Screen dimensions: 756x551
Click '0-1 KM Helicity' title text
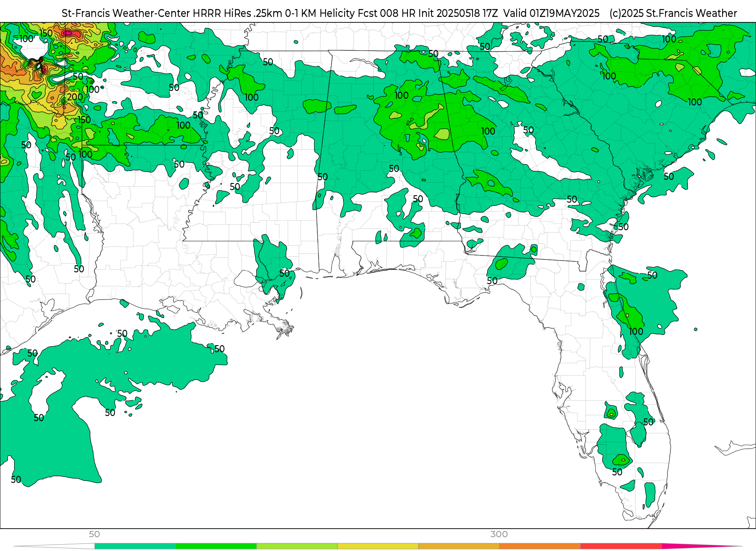[x=320, y=13]
